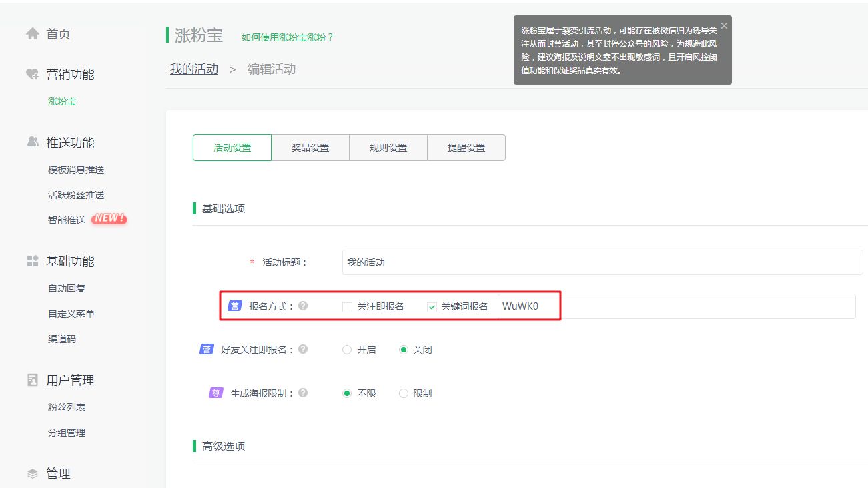Viewport: 868px width, 488px height.
Task: Switch to the 奖品设置 tab
Action: coord(310,147)
